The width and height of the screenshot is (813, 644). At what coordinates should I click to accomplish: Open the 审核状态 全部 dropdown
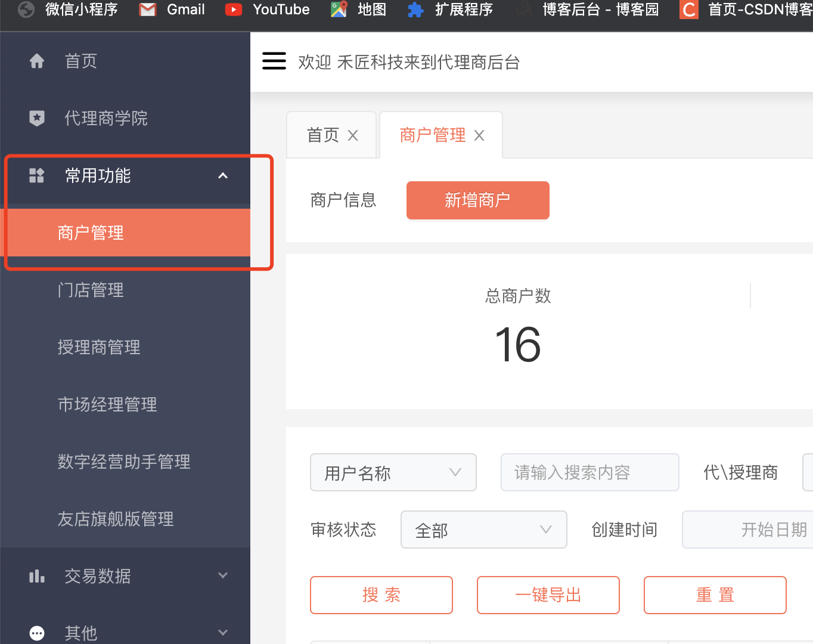(484, 530)
